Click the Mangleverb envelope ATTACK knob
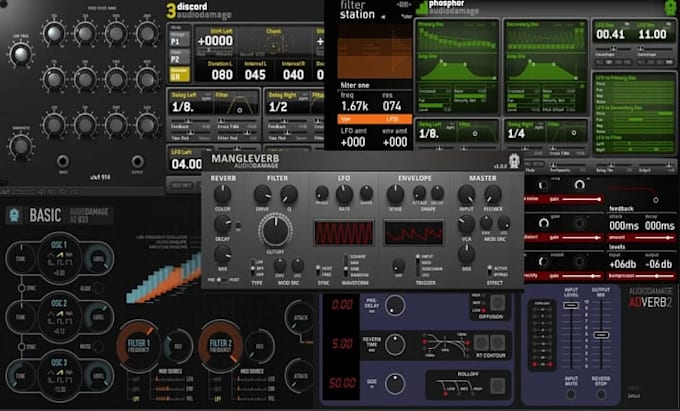Screen dimensions: 680x411 419,193
